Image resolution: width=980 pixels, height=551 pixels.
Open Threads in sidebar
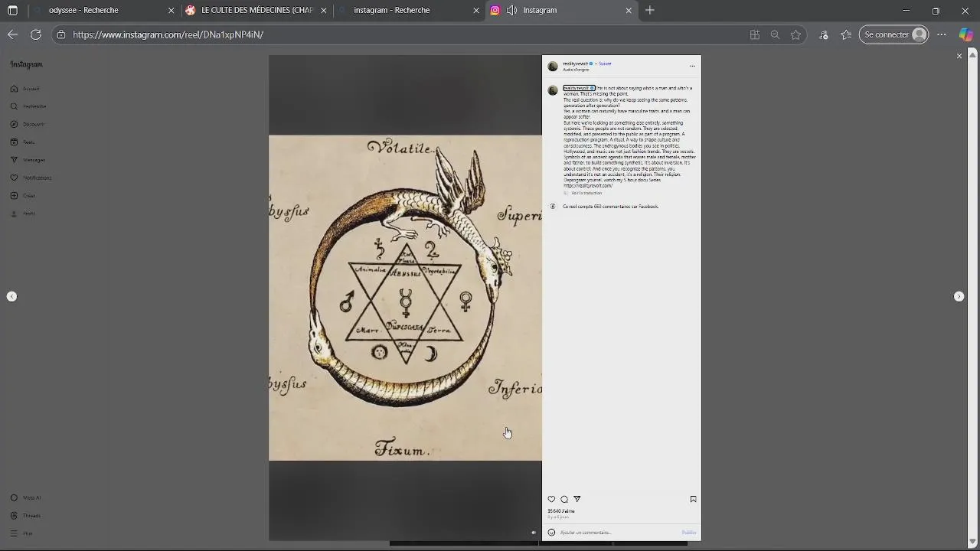pos(25,516)
